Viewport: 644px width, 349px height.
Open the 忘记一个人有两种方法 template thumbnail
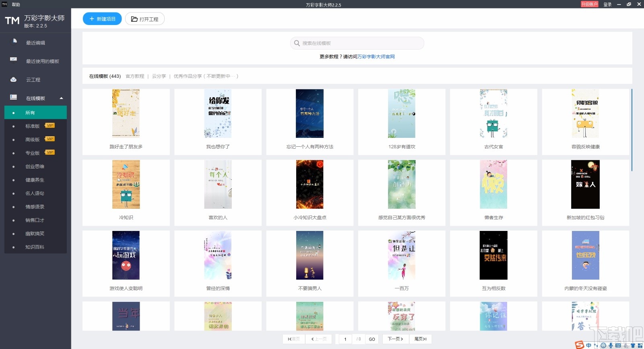pyautogui.click(x=310, y=114)
